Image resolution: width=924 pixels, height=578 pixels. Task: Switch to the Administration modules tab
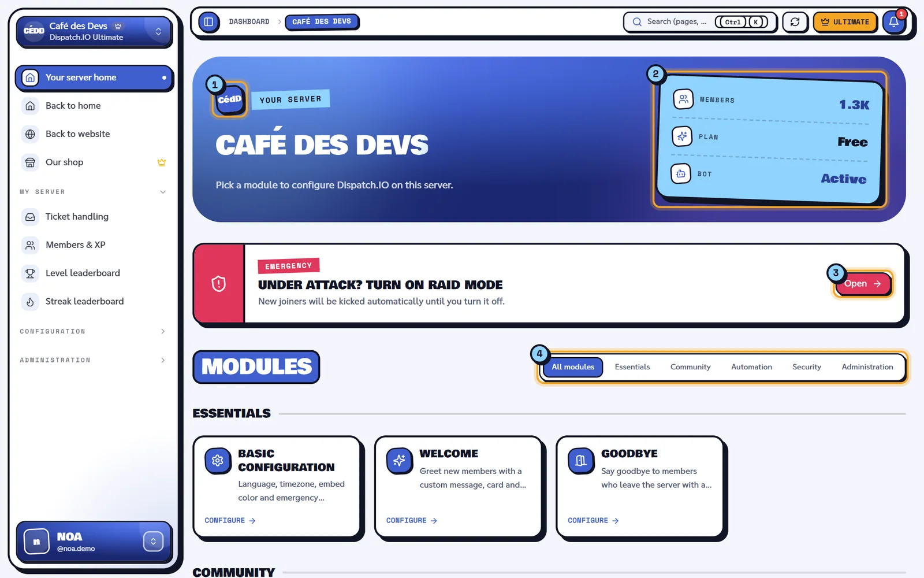coord(867,367)
